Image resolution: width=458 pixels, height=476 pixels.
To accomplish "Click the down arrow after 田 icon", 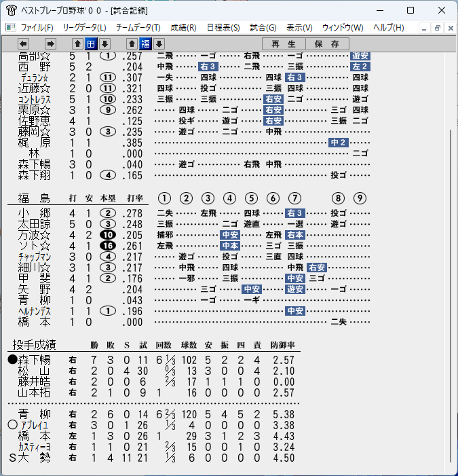I will pyautogui.click(x=104, y=44).
